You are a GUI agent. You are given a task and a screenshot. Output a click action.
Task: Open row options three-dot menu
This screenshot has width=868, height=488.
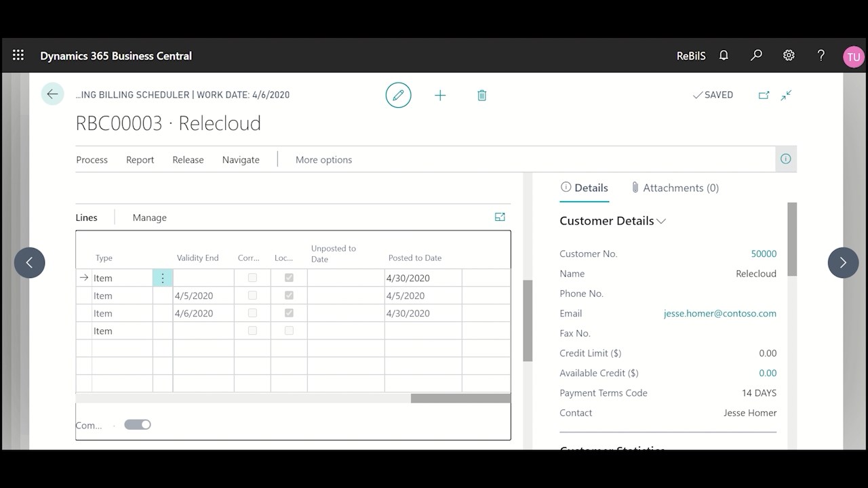tap(163, 278)
